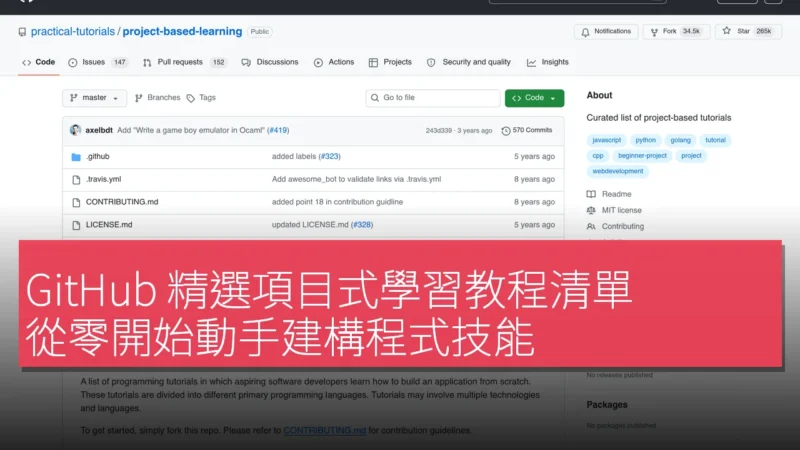Open the Projects tab
The width and height of the screenshot is (800, 450).
tap(390, 62)
